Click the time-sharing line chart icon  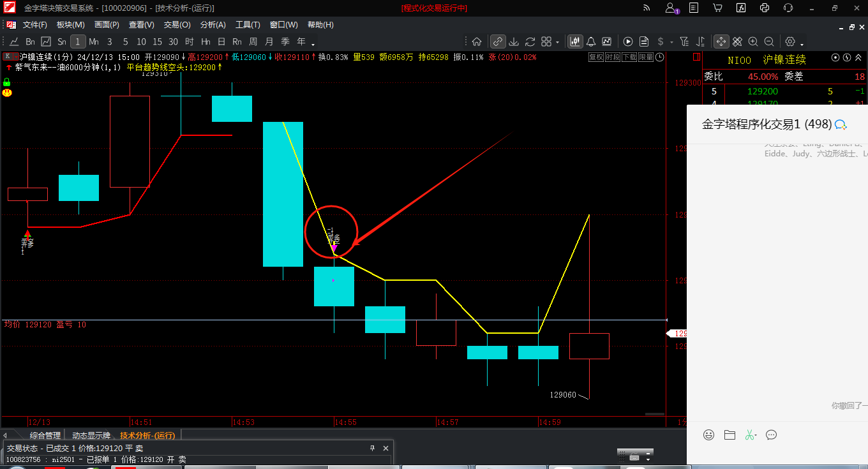(x=14, y=41)
